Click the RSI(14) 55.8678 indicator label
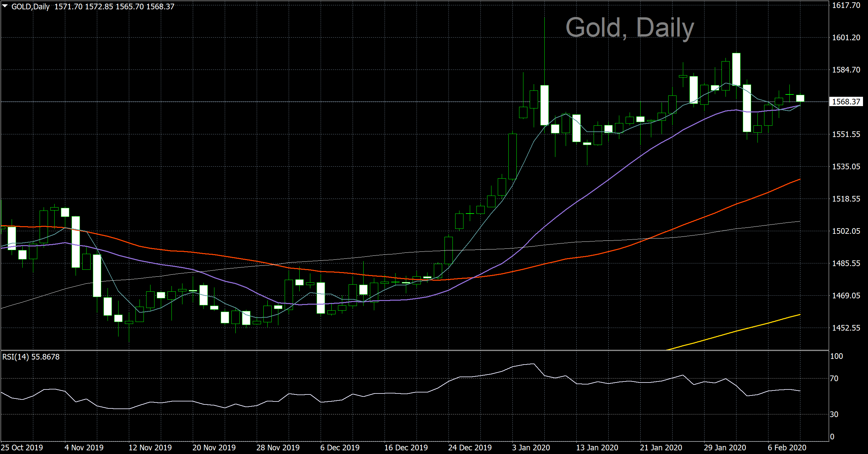Viewport: 868px width, 454px height. click(31, 357)
